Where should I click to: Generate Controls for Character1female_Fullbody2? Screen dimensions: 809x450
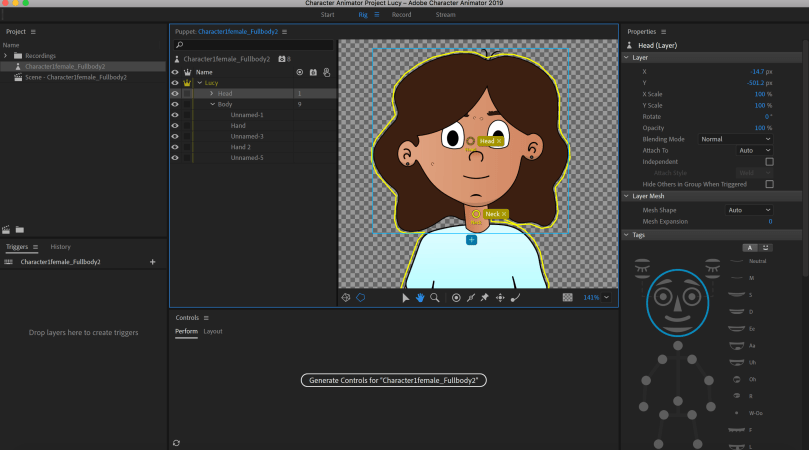(x=394, y=380)
